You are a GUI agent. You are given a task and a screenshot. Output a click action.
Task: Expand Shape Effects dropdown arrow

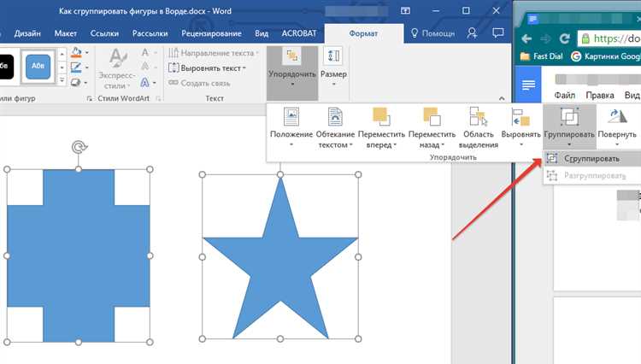click(85, 83)
